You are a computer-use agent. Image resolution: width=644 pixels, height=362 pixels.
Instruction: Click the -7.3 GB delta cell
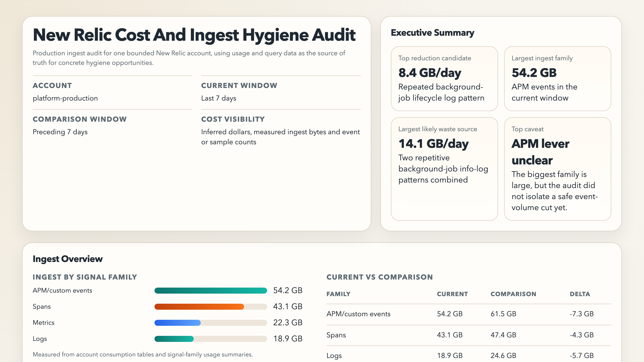tap(582, 314)
